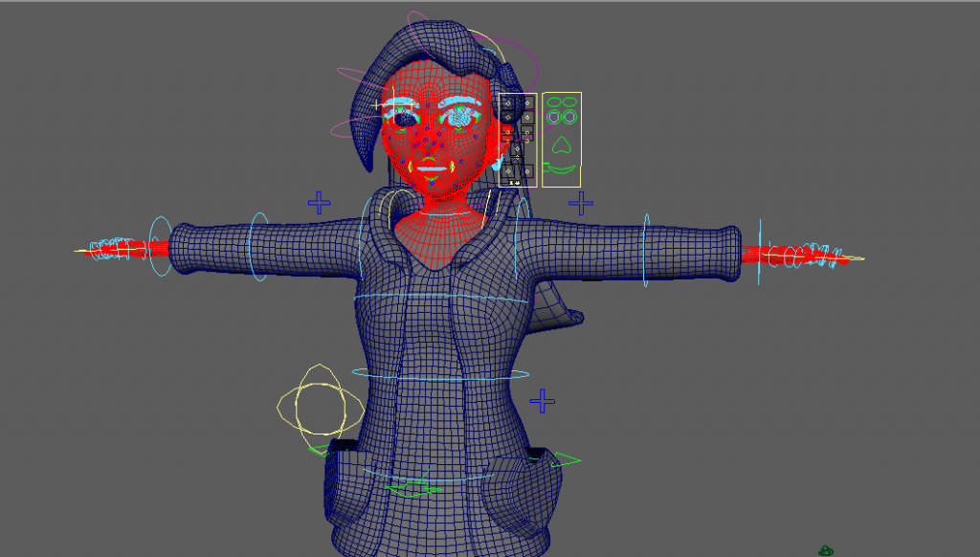Image resolution: width=980 pixels, height=557 pixels.
Task: Select the blue cross locator right of neck
Action: 580,203
